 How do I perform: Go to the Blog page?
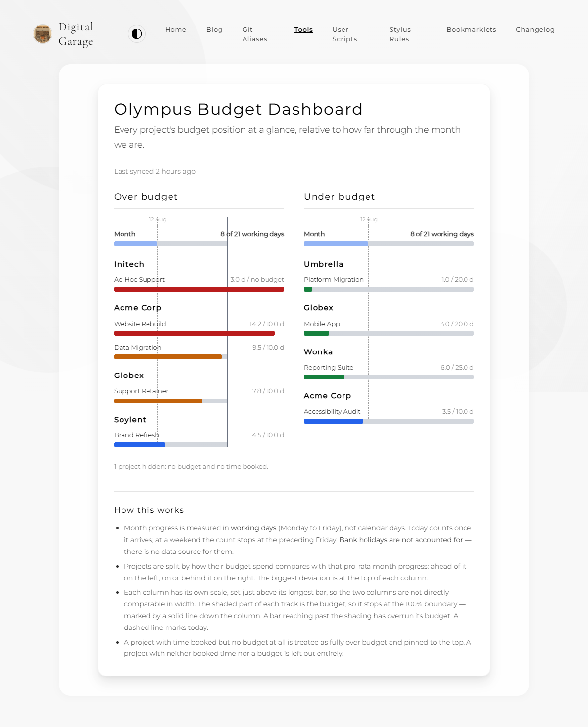[x=214, y=29]
